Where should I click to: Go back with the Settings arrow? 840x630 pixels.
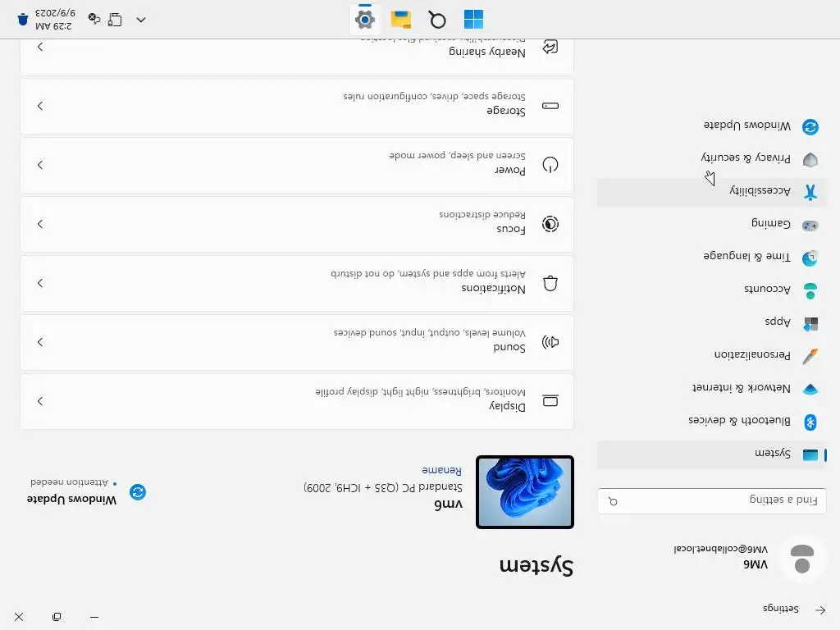point(820,609)
